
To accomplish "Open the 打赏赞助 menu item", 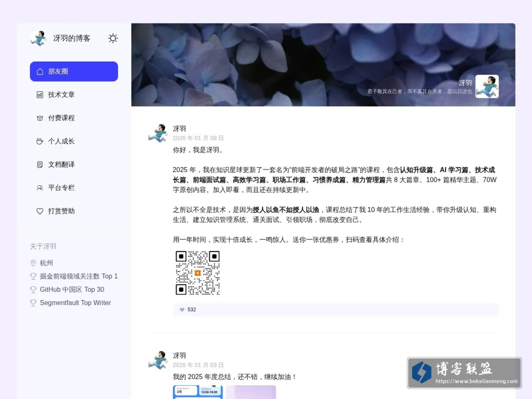I will [74, 211].
